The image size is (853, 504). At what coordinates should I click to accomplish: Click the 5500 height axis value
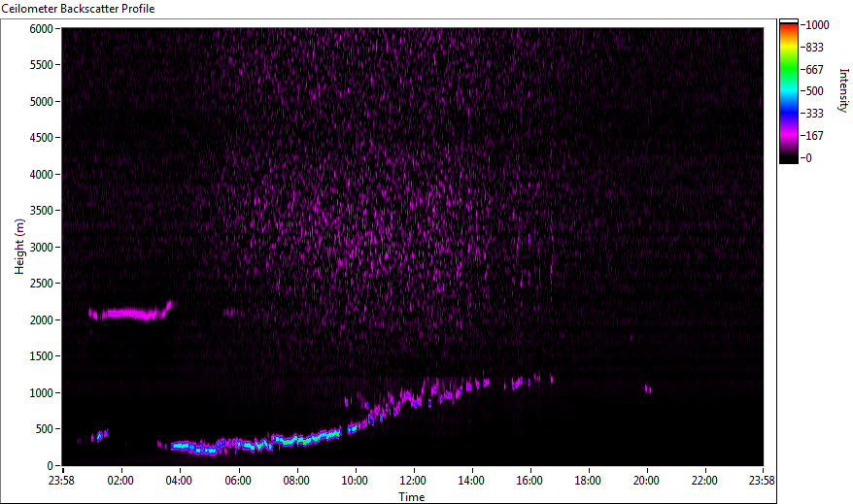click(x=42, y=65)
